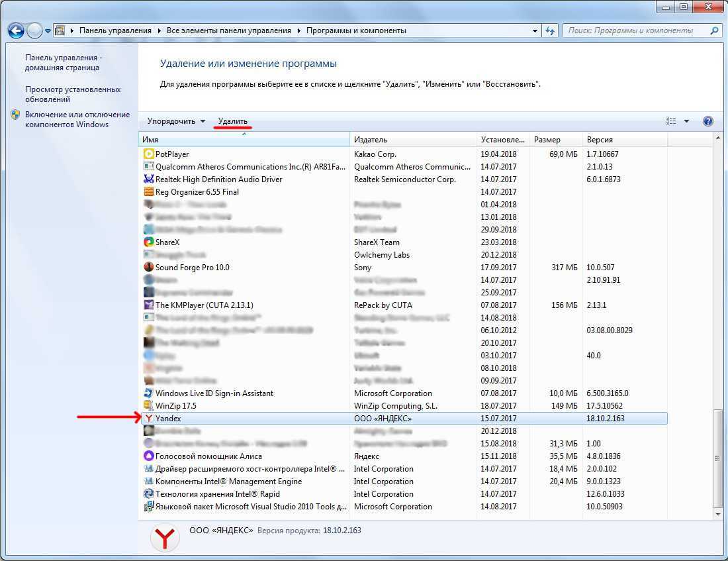728x561 pixels.
Task: Click the Алиса voice assistant icon
Action: (148, 456)
